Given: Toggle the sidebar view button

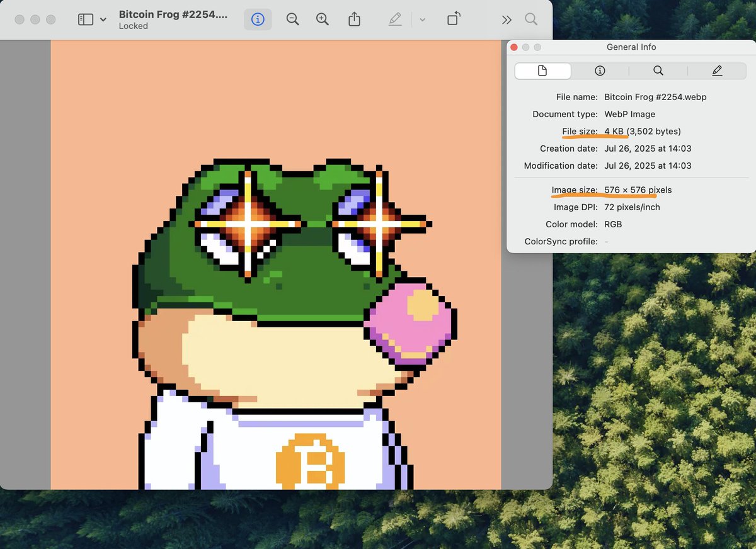Looking at the screenshot, I should pos(85,20).
